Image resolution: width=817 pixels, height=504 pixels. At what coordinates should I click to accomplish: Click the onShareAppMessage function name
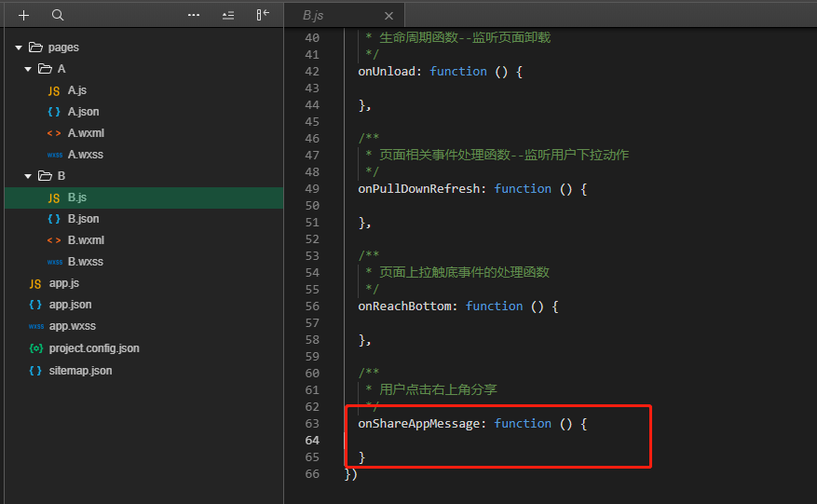tap(419, 423)
